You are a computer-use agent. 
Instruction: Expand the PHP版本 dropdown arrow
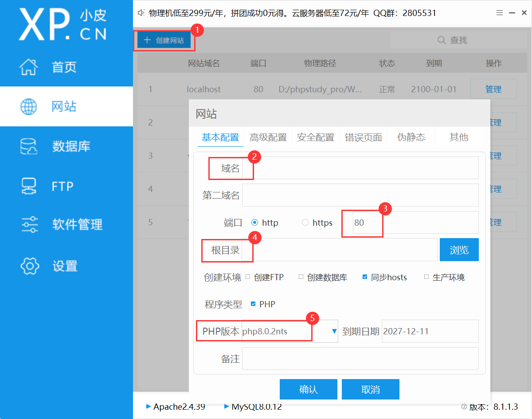click(334, 331)
